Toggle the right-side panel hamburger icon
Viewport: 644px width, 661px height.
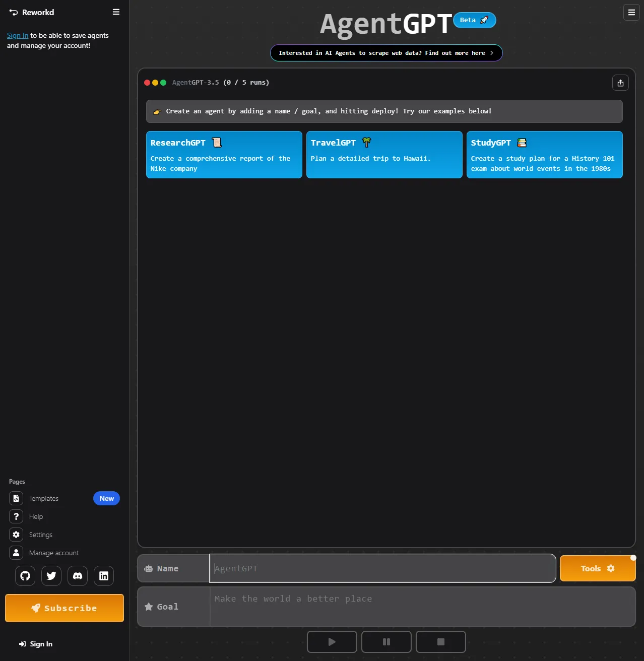pos(631,13)
